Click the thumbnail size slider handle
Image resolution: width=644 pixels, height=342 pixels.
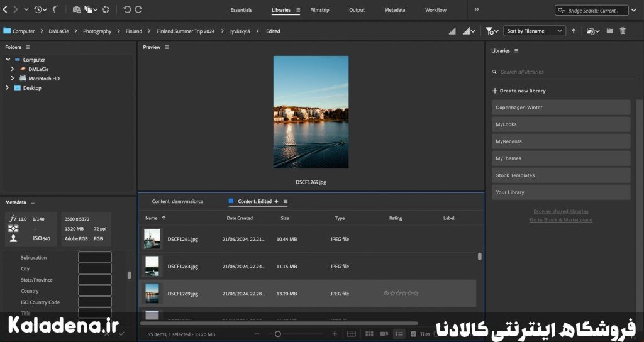point(277,334)
